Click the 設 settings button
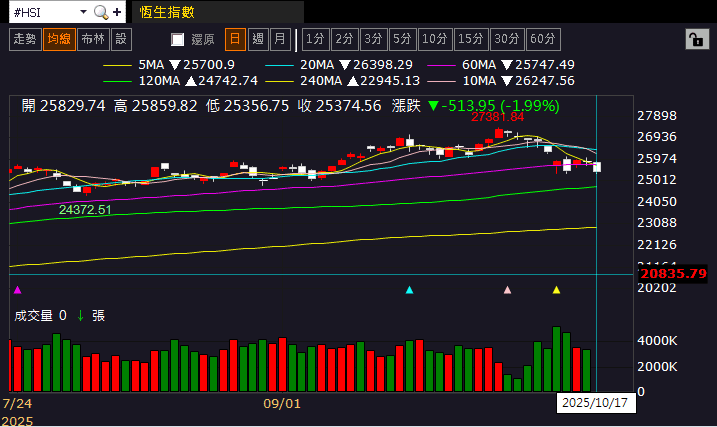Image resolution: width=717 pixels, height=427 pixels. click(x=121, y=39)
